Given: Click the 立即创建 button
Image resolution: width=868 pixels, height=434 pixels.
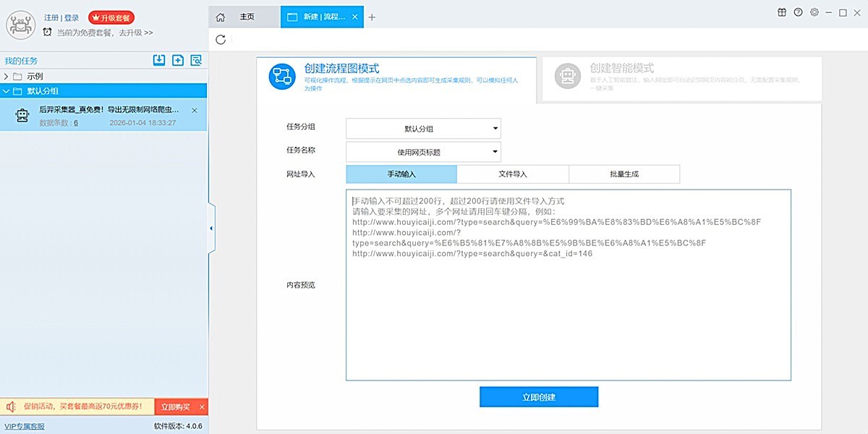Looking at the screenshot, I should click(539, 397).
